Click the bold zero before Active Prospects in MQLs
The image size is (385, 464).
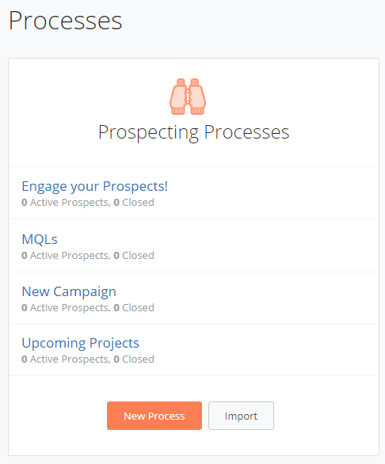(24, 255)
